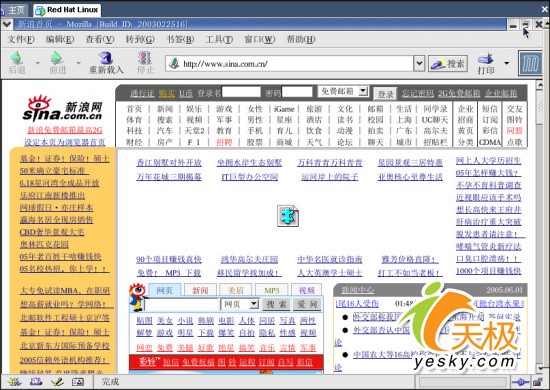Open the 90个项目赚钱真快 link

coord(169,260)
